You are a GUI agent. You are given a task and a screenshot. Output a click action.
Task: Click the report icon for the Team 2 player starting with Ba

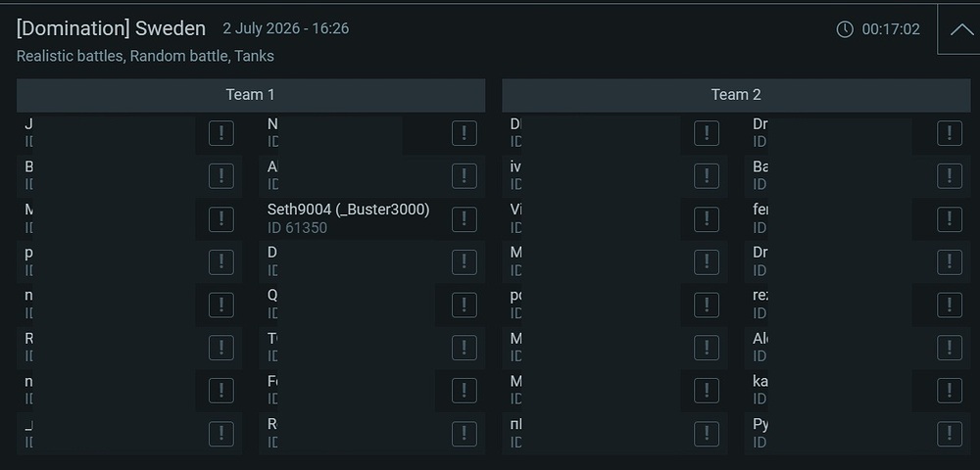[x=950, y=176]
